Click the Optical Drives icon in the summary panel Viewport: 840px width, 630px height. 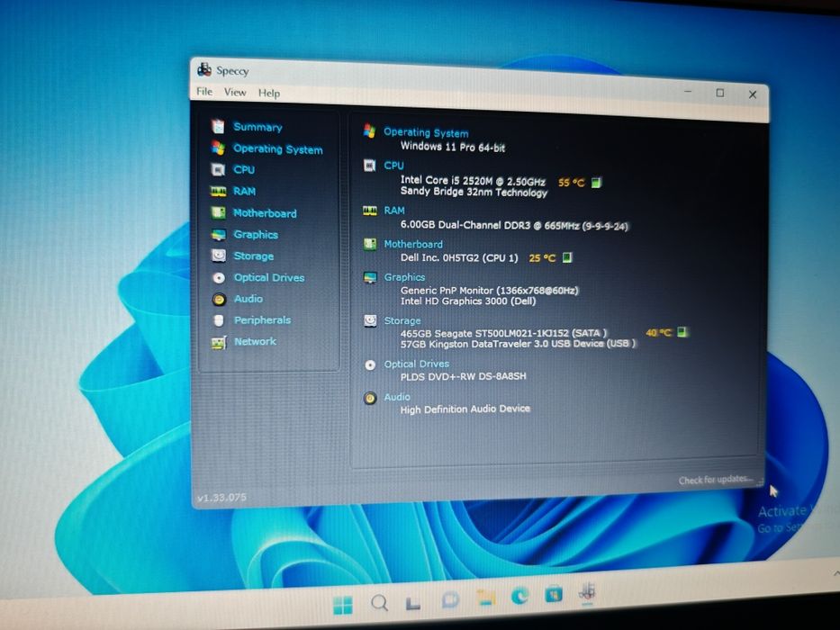[x=370, y=364]
